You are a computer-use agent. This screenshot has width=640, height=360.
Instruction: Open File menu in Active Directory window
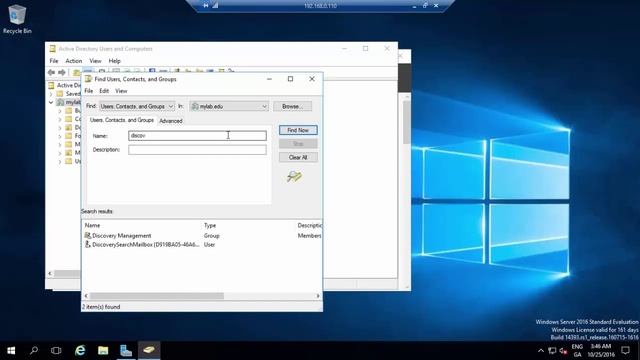[x=54, y=61]
